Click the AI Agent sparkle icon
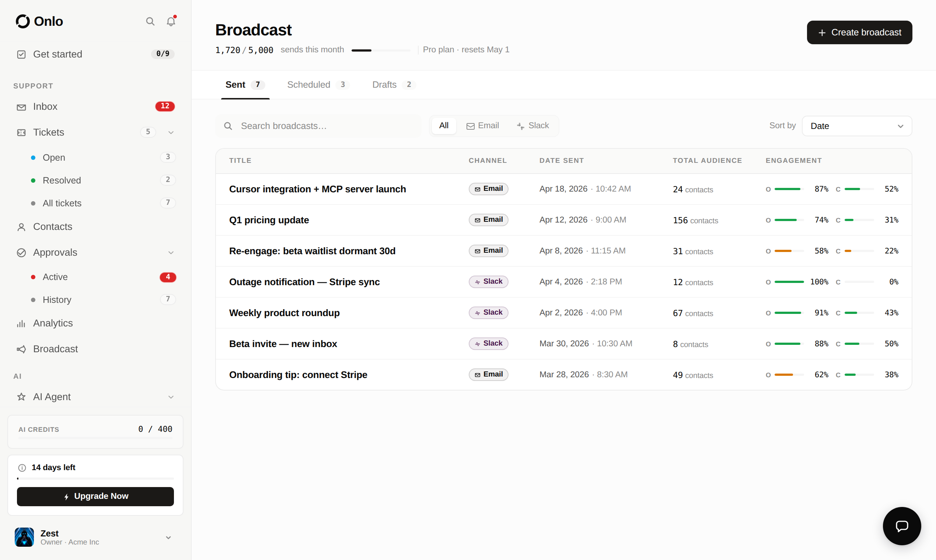The image size is (936, 560). 21,397
